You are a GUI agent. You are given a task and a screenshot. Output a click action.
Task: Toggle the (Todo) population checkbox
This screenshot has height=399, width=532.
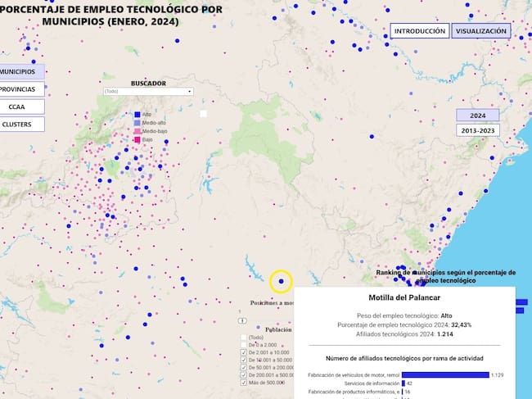click(243, 338)
